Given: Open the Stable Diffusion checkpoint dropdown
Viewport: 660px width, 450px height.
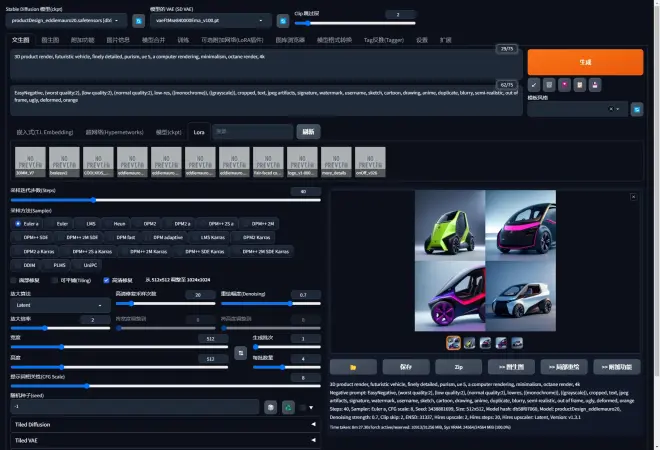Looking at the screenshot, I should pos(67,21).
